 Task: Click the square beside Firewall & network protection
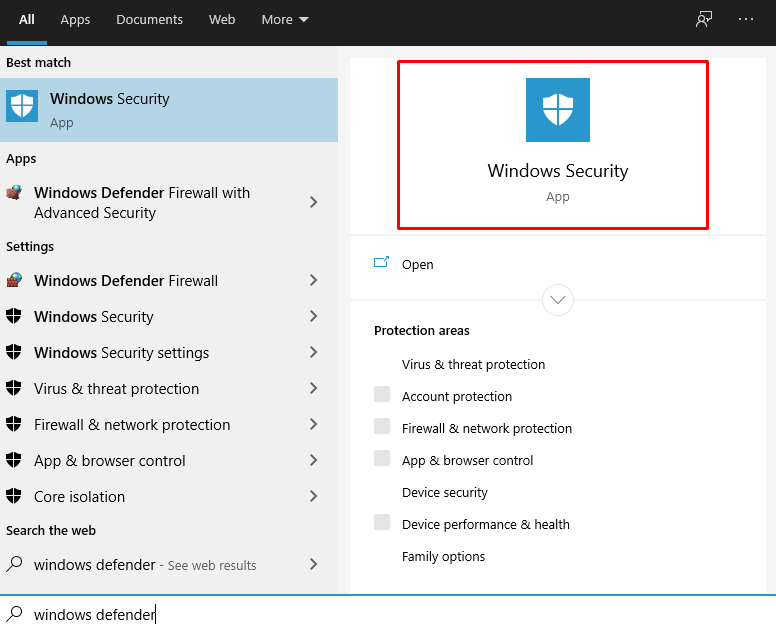tap(382, 427)
